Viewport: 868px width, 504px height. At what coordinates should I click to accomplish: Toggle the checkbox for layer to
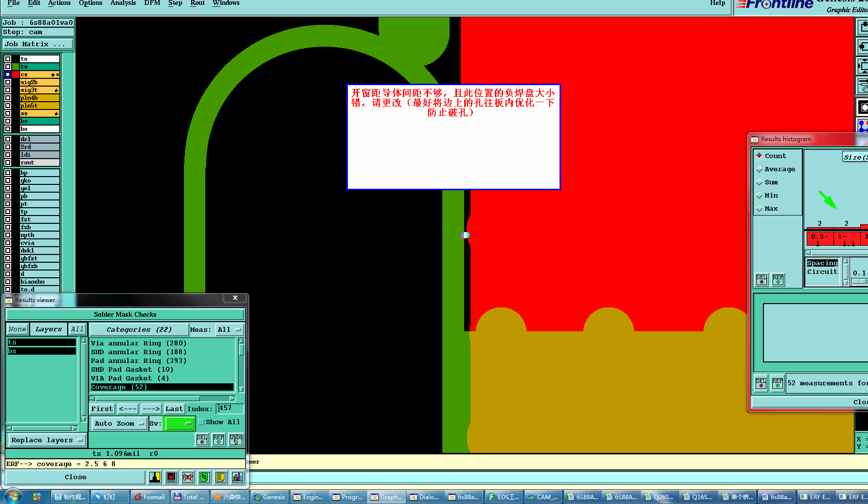[x=8, y=59]
